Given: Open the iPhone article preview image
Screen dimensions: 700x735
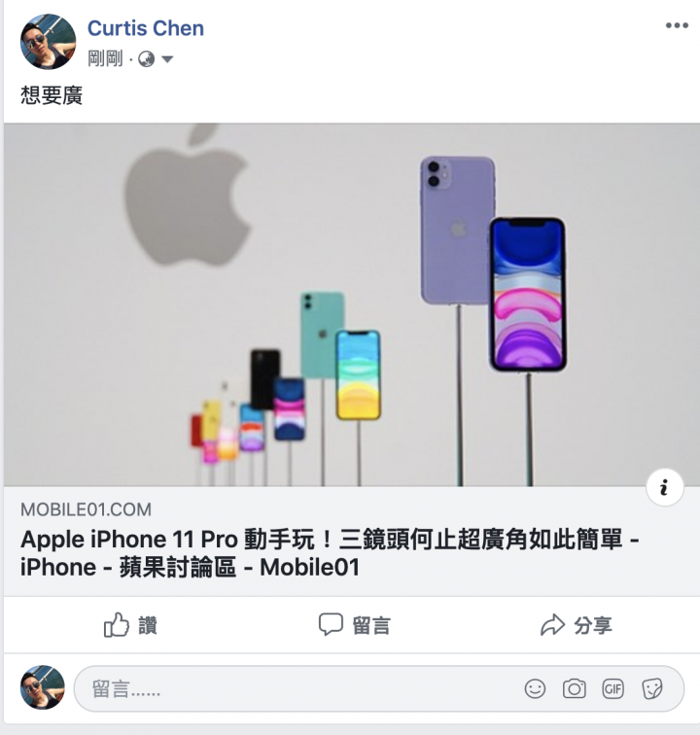Looking at the screenshot, I should 352,304.
